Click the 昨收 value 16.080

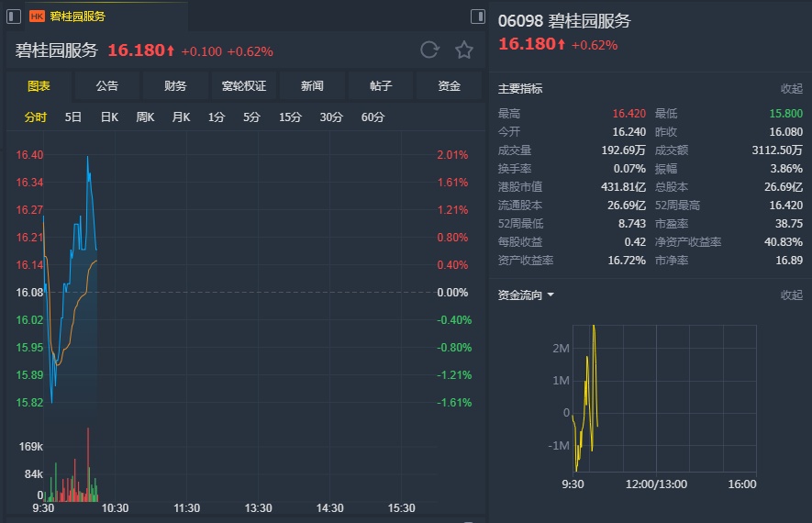coord(785,132)
